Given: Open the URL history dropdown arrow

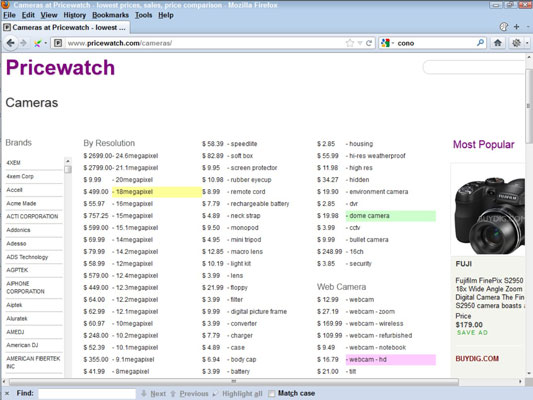Looking at the screenshot, I should coord(360,44).
